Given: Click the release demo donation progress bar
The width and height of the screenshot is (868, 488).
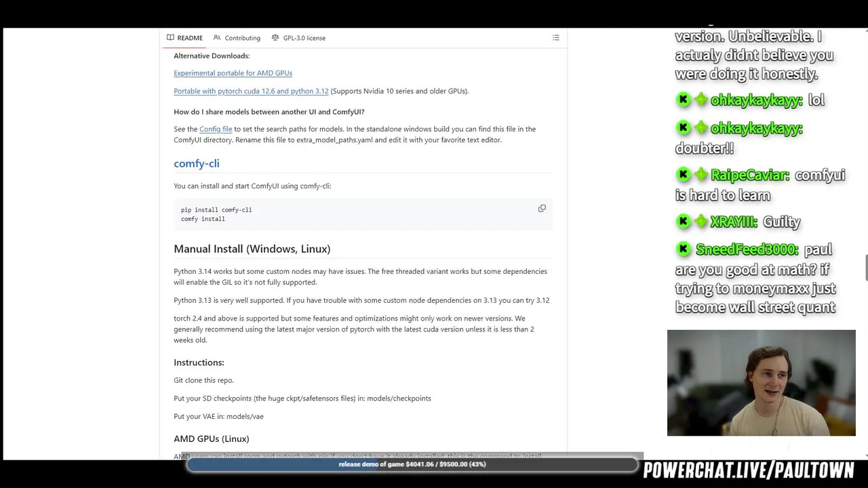Looking at the screenshot, I should click(412, 464).
